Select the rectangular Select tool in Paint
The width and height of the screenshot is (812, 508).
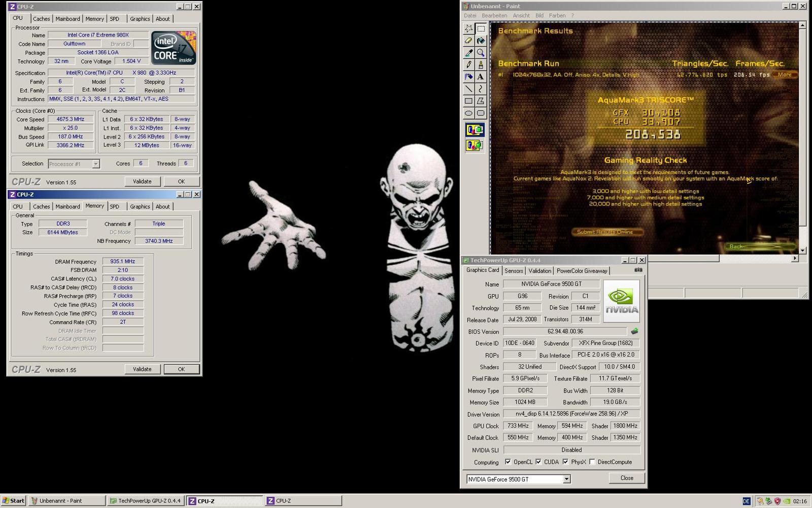point(481,28)
